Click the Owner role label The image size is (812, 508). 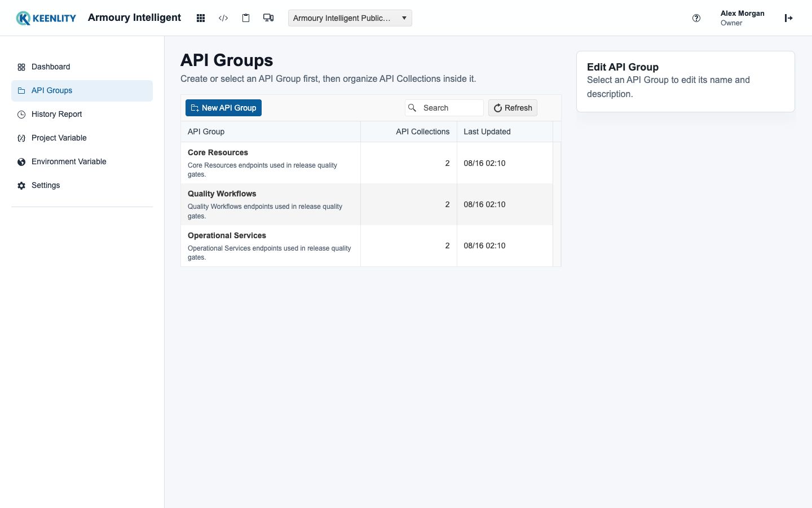coord(731,23)
